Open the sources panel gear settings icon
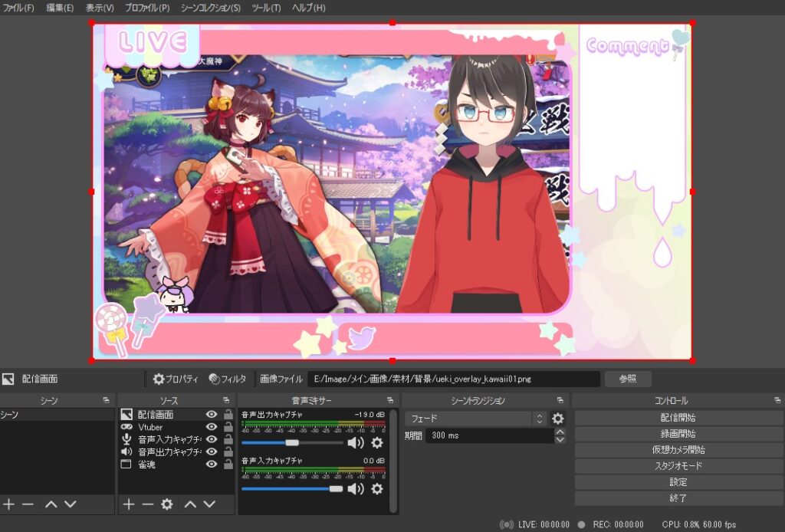This screenshot has height=532, width=785. (167, 504)
